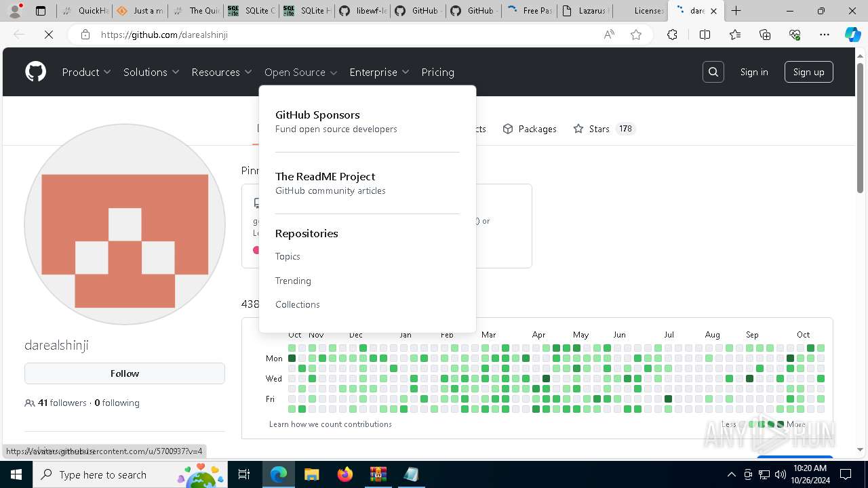868x488 pixels.
Task: Launch Firefox from the taskbar
Action: 344,474
